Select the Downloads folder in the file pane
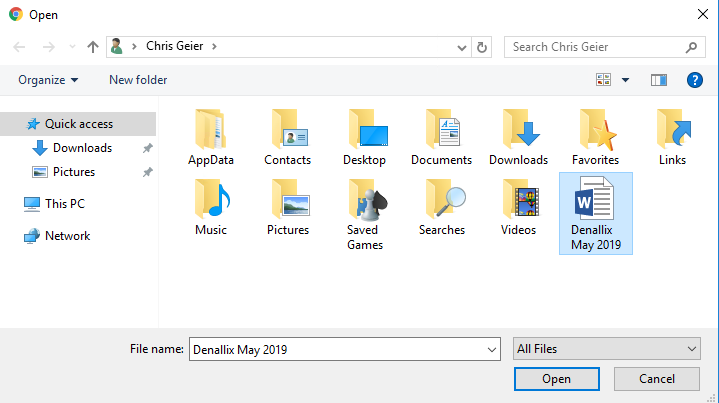Image resolution: width=719 pixels, height=403 pixels. pos(518,137)
